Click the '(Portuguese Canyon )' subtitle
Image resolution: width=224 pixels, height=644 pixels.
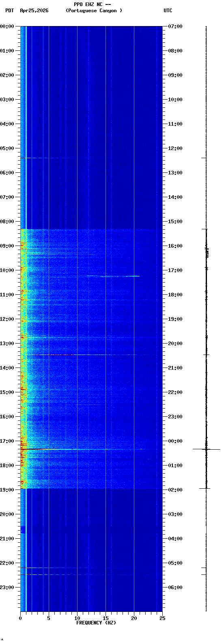click(94, 11)
